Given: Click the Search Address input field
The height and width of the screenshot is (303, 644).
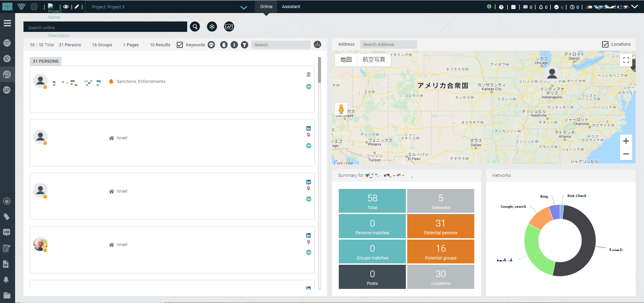Looking at the screenshot, I should pyautogui.click(x=388, y=44).
